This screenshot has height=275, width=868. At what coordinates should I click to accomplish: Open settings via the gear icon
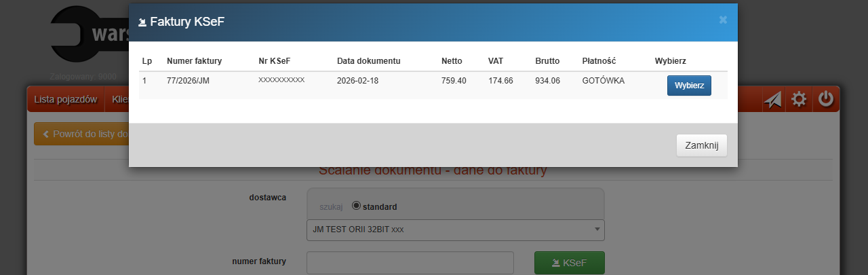click(x=800, y=99)
